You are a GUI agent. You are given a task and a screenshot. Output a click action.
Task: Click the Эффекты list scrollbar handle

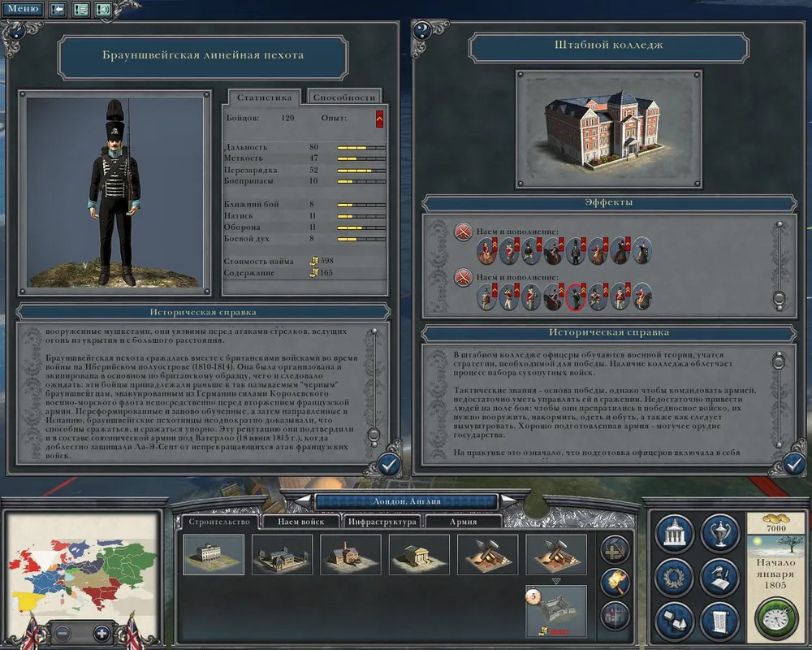coord(779,298)
